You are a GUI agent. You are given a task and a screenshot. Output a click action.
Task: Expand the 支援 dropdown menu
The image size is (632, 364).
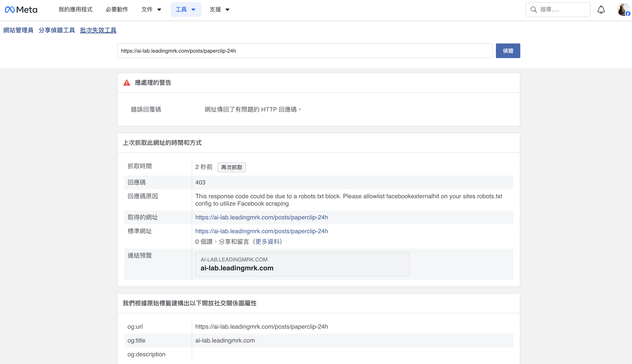219,10
